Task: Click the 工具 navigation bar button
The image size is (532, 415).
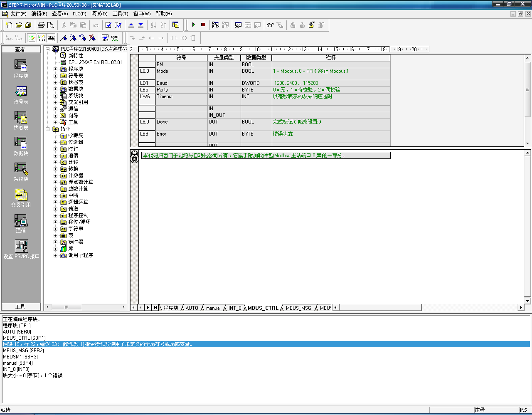Action: coord(21,307)
